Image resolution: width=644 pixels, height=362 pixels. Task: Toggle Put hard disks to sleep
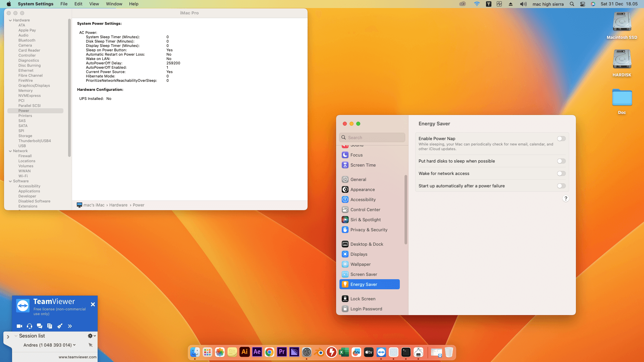click(561, 161)
